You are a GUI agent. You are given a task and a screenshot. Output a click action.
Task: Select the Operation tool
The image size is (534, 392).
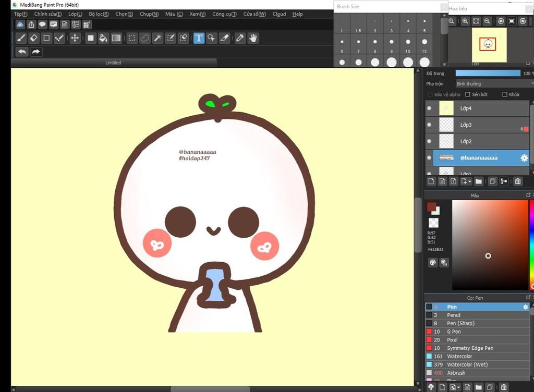(212, 38)
